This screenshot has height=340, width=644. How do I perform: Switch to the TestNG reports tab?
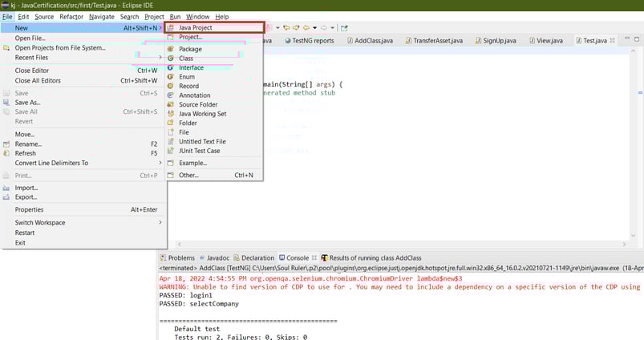[x=310, y=41]
